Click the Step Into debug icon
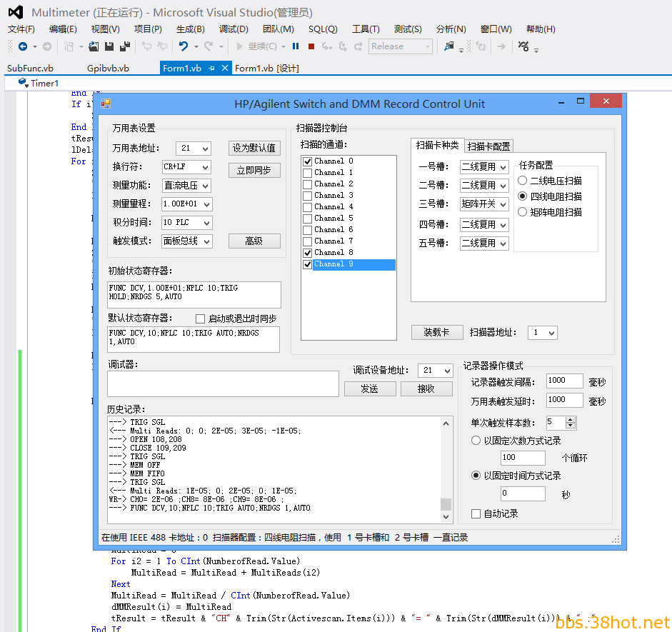Screen dimensions: 672x632 (327, 46)
